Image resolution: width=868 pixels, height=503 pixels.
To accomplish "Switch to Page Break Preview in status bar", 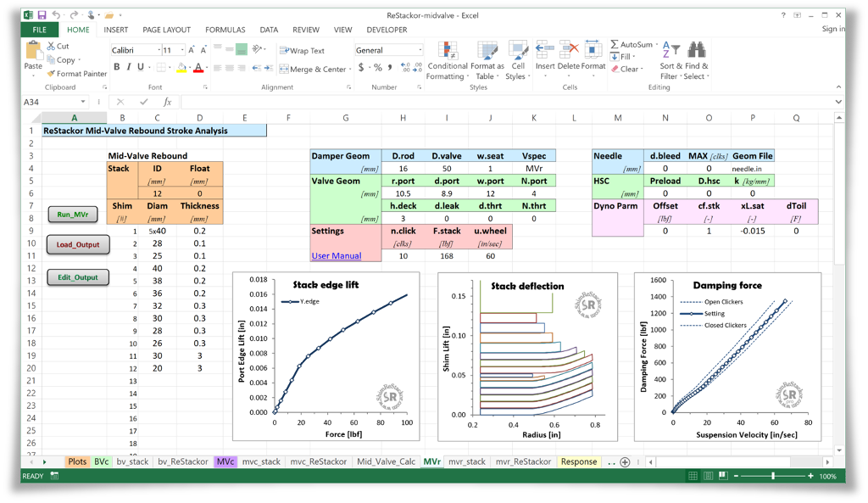I will point(723,476).
